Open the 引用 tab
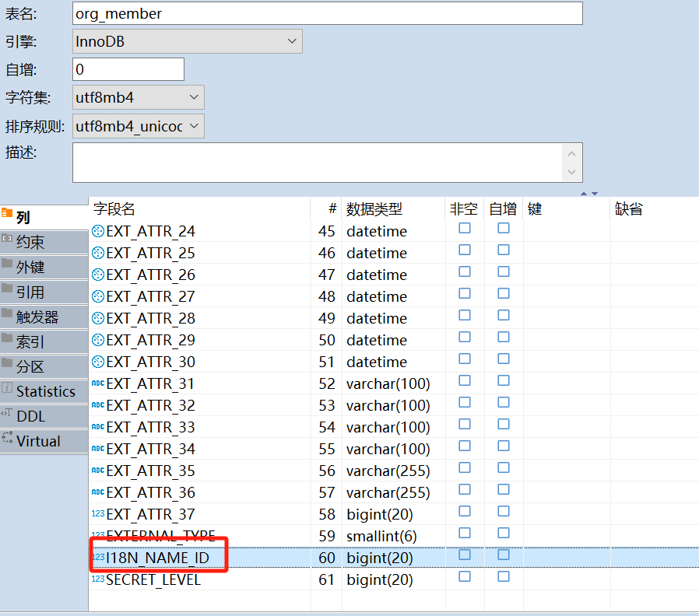Viewport: 699px width, 616px height. [x=44, y=292]
